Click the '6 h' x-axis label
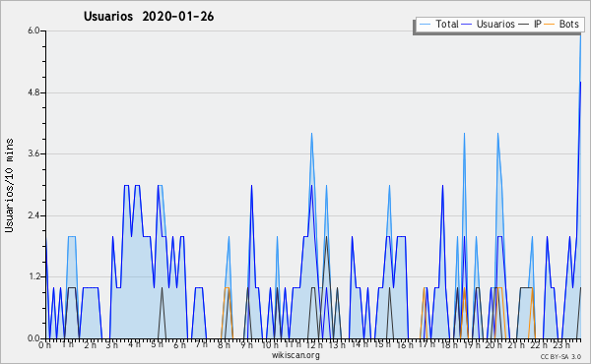This screenshot has height=364, width=591. pos(179,345)
